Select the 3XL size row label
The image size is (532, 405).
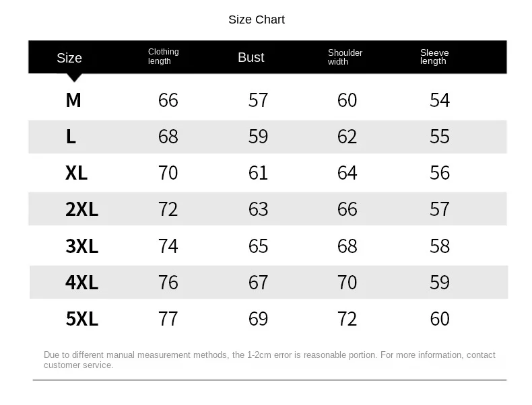(x=82, y=246)
